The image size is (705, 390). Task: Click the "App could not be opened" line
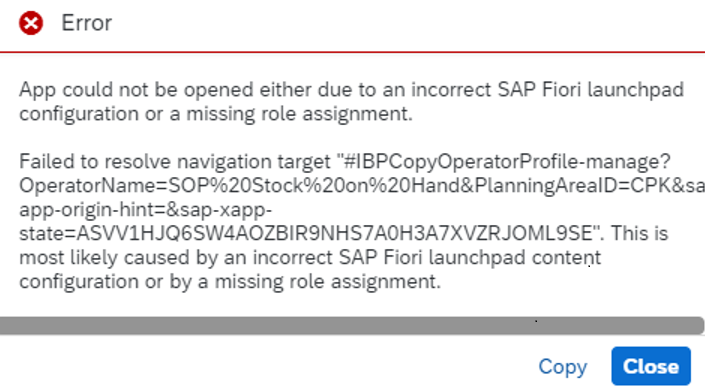(x=352, y=90)
